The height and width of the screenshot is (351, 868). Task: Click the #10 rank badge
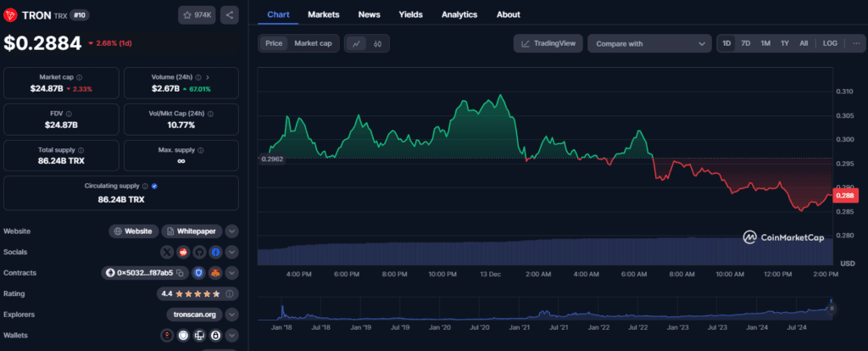[80, 15]
